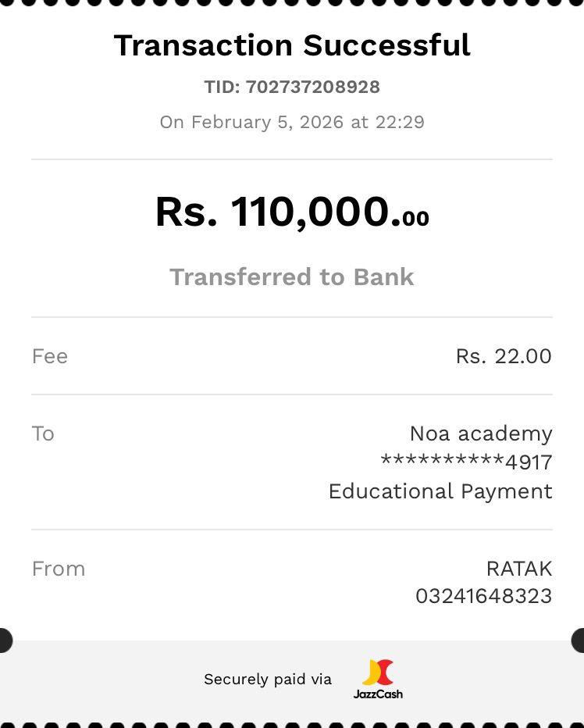The image size is (584, 728).
Task: Click the Rs. 110,000.00 amount
Action: point(292,212)
